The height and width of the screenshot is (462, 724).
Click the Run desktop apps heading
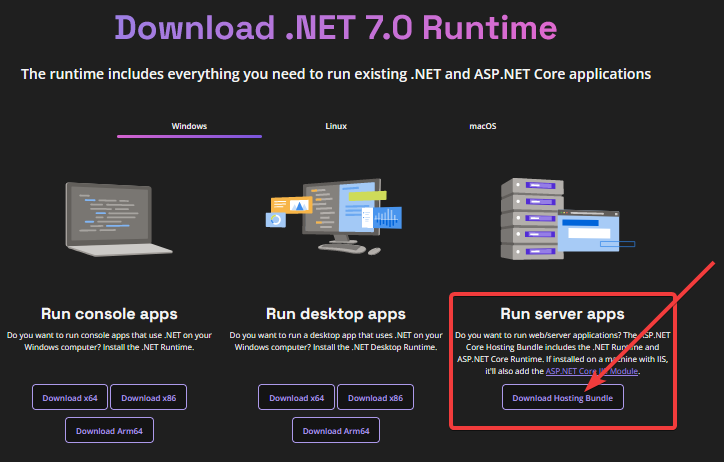click(336, 314)
